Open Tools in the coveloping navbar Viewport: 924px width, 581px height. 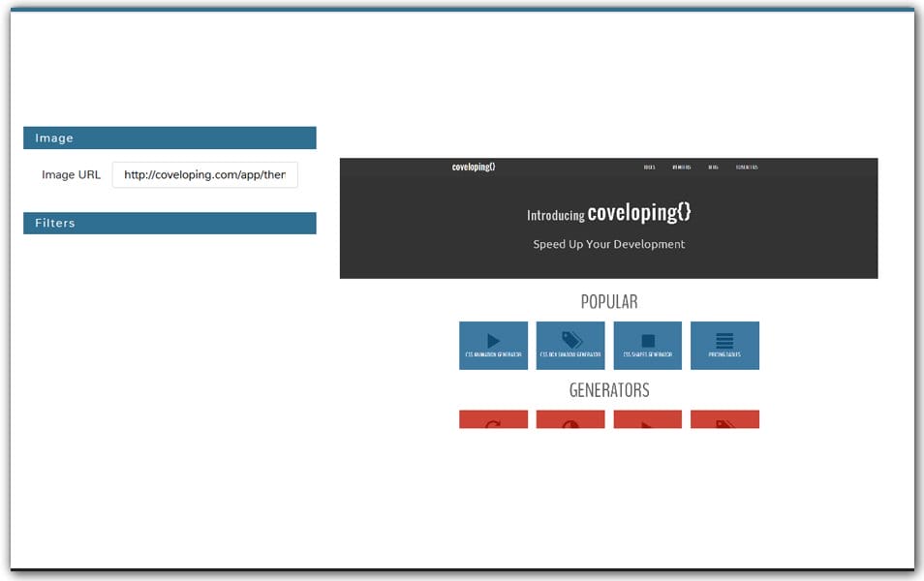tap(649, 167)
